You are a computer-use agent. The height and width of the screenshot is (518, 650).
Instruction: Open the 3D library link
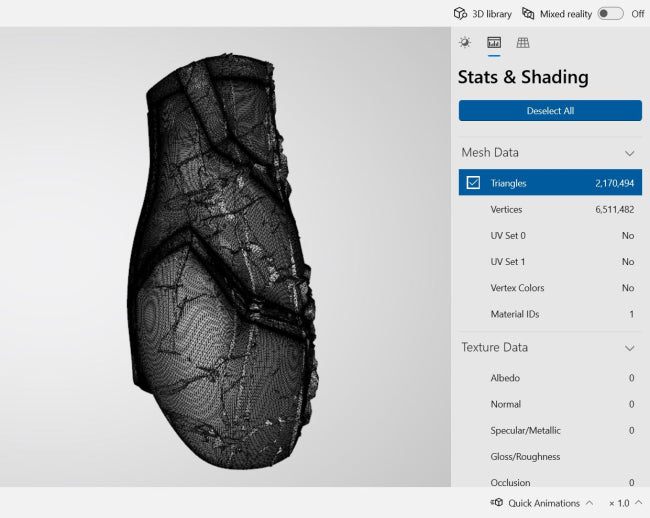coord(492,14)
